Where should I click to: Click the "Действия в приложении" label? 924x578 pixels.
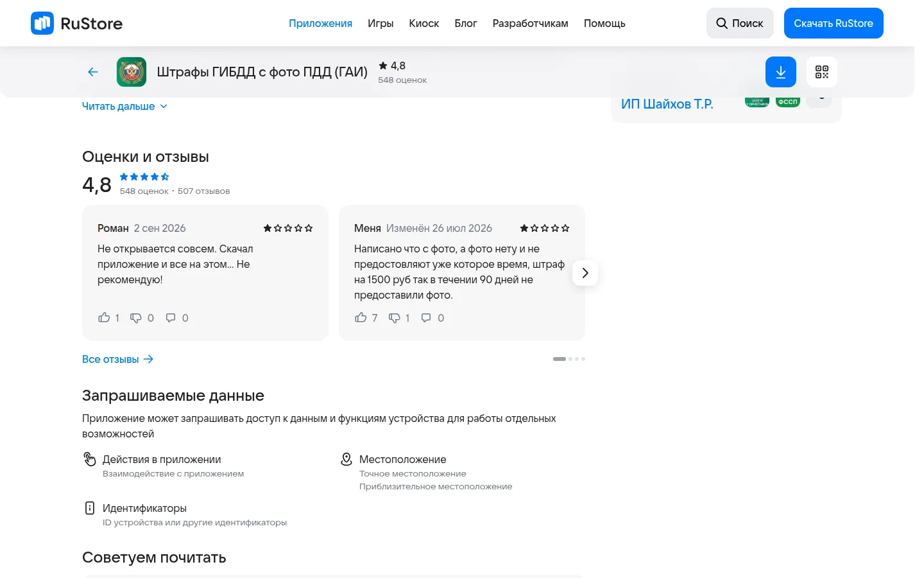[162, 459]
